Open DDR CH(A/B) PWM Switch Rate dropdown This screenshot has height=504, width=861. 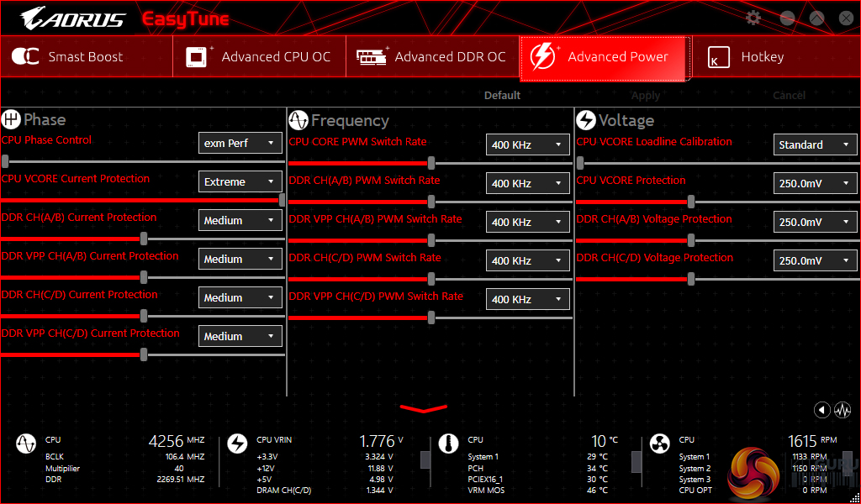pyautogui.click(x=528, y=183)
